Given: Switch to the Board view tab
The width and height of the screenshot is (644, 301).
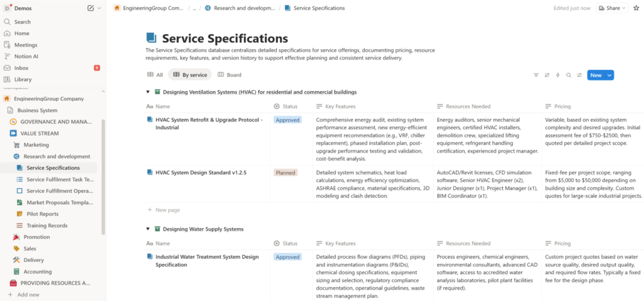Looking at the screenshot, I should [230, 75].
